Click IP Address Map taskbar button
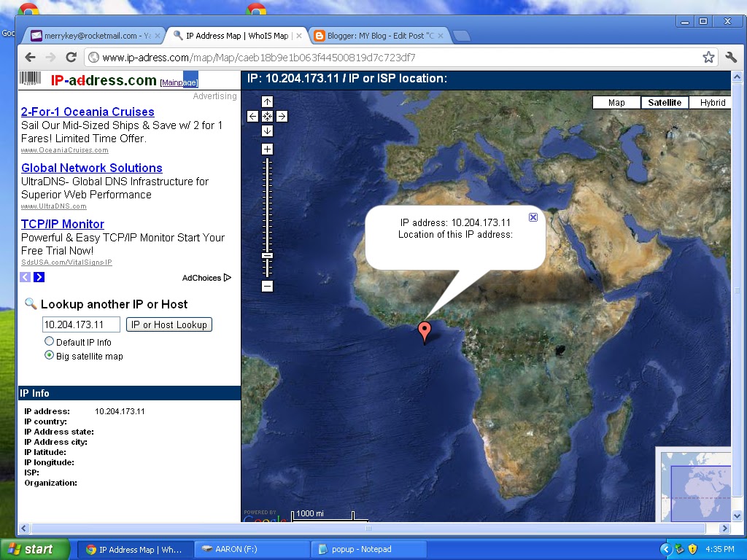747x560 pixels. [x=135, y=549]
